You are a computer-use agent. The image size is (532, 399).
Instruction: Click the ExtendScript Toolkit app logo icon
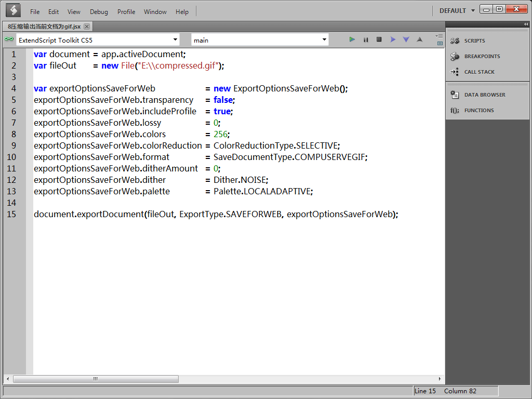[14, 10]
